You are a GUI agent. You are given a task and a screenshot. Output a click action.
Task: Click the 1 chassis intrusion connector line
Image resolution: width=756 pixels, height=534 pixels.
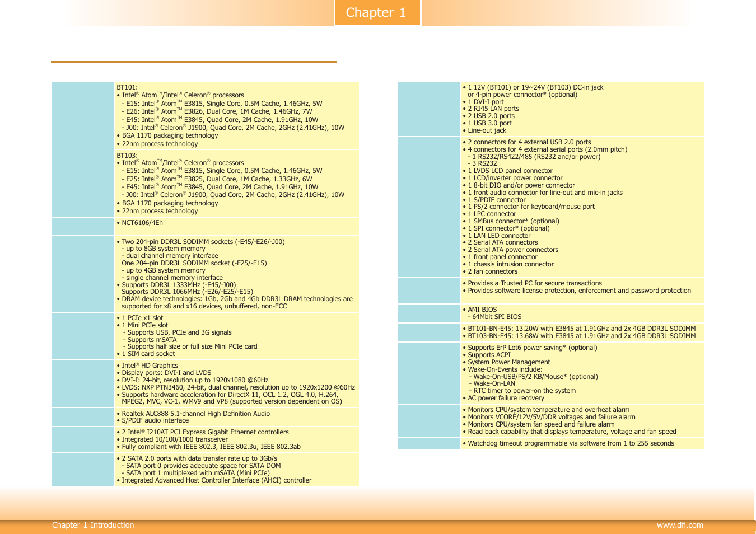pos(508,264)
